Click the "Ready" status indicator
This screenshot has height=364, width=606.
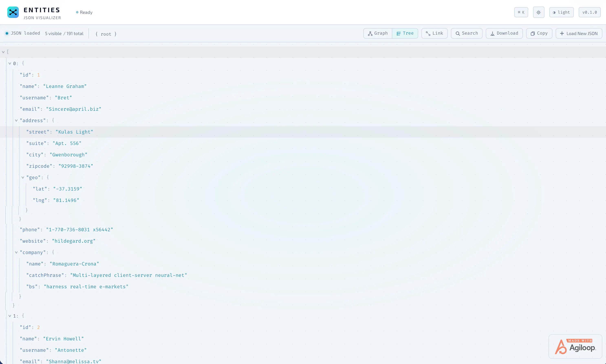pyautogui.click(x=84, y=12)
